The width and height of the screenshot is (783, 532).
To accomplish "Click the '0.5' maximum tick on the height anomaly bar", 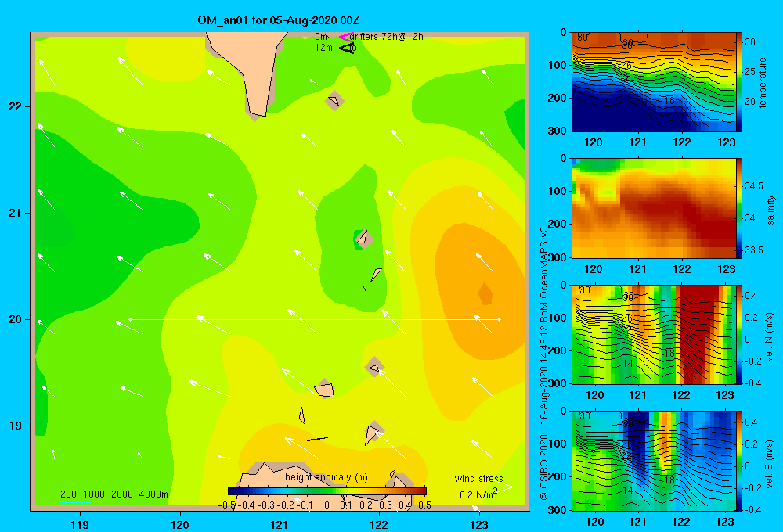I will click(424, 505).
